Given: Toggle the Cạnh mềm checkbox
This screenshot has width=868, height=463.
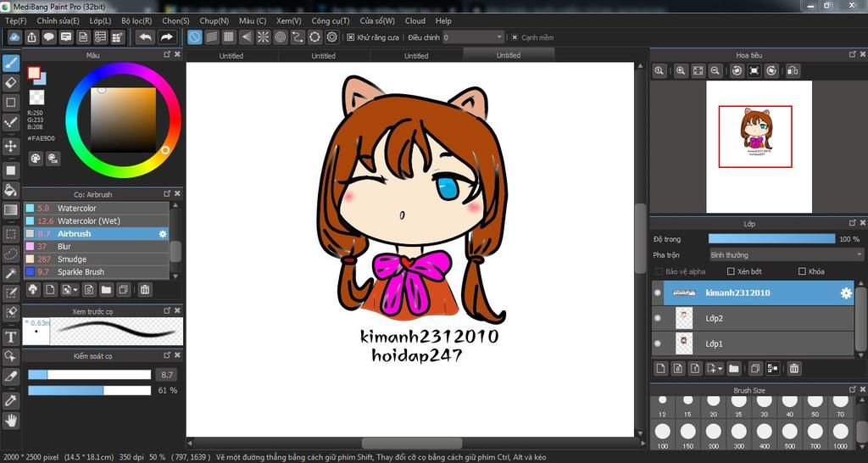Looking at the screenshot, I should [515, 37].
